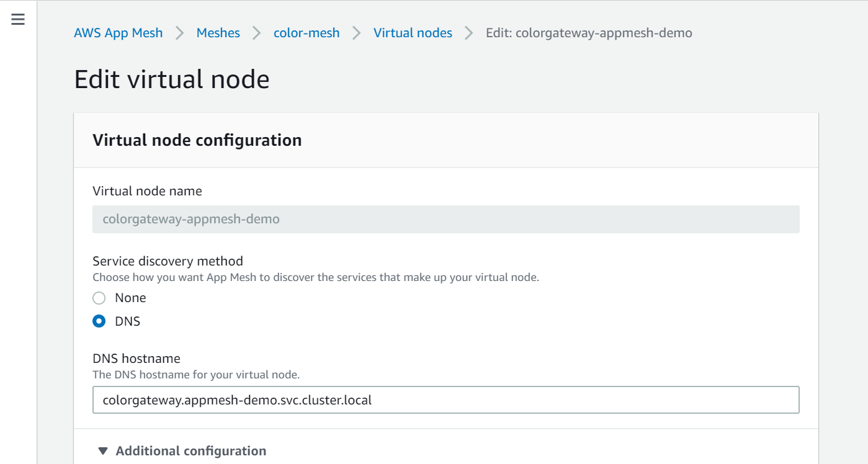Click the 'None' option label text
868x464 pixels.
click(130, 298)
